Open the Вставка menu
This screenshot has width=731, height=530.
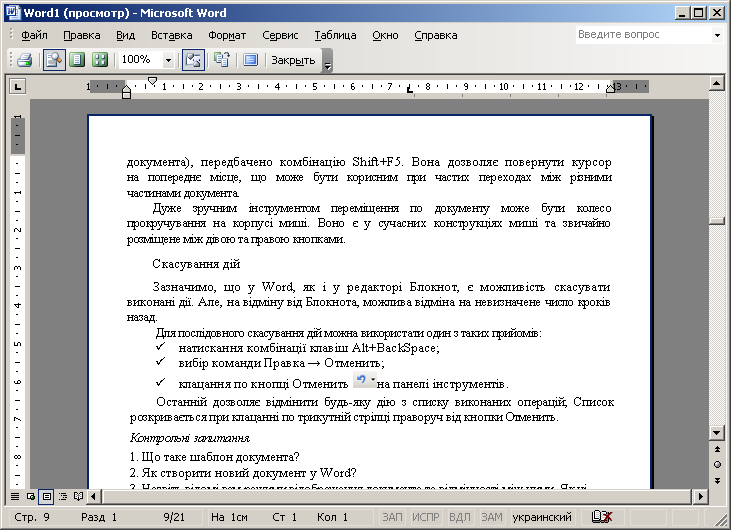[x=172, y=35]
